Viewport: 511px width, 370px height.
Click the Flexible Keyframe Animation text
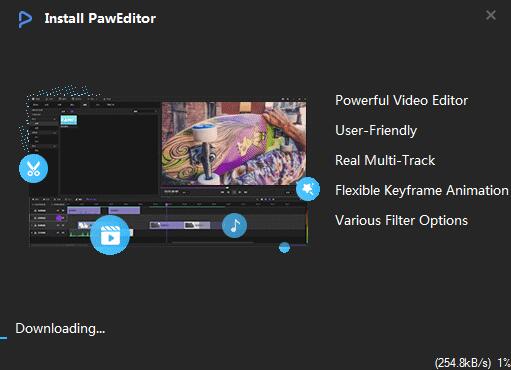pos(422,190)
